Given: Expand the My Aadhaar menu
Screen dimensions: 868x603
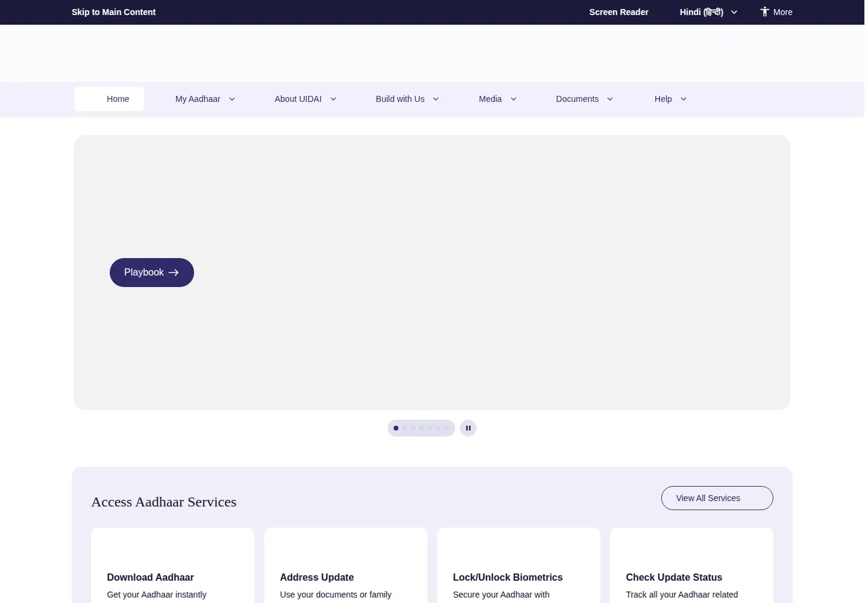Looking at the screenshot, I should pyautogui.click(x=205, y=99).
